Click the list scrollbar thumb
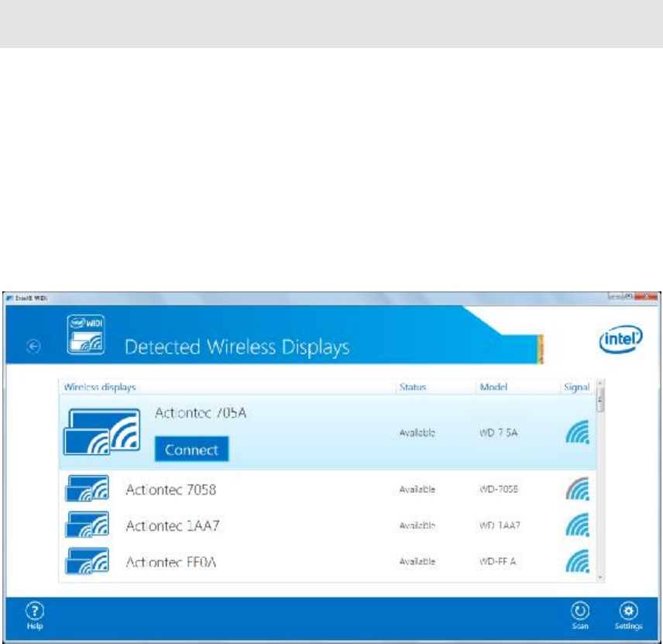 (x=600, y=400)
